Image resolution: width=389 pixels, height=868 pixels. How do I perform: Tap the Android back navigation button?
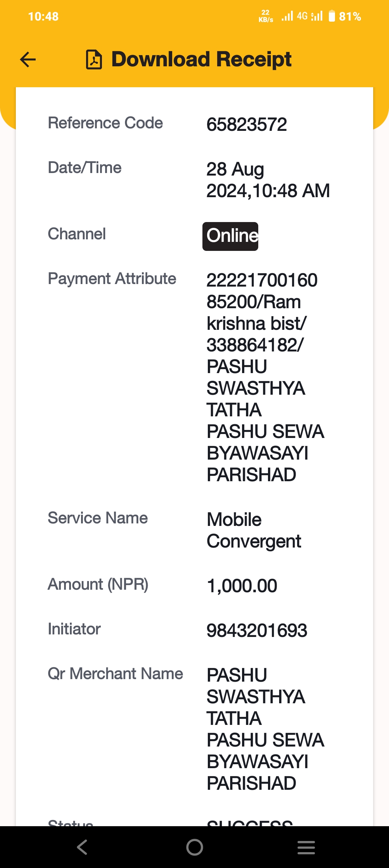82,847
